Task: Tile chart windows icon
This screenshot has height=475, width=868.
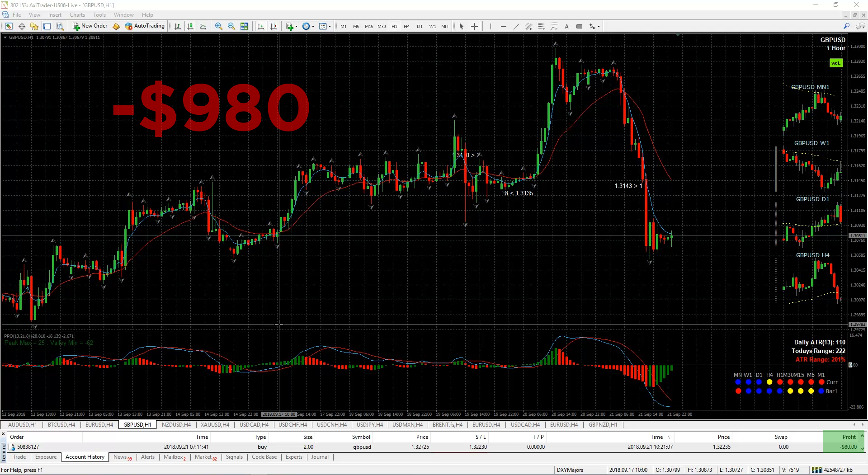Action: tap(244, 26)
